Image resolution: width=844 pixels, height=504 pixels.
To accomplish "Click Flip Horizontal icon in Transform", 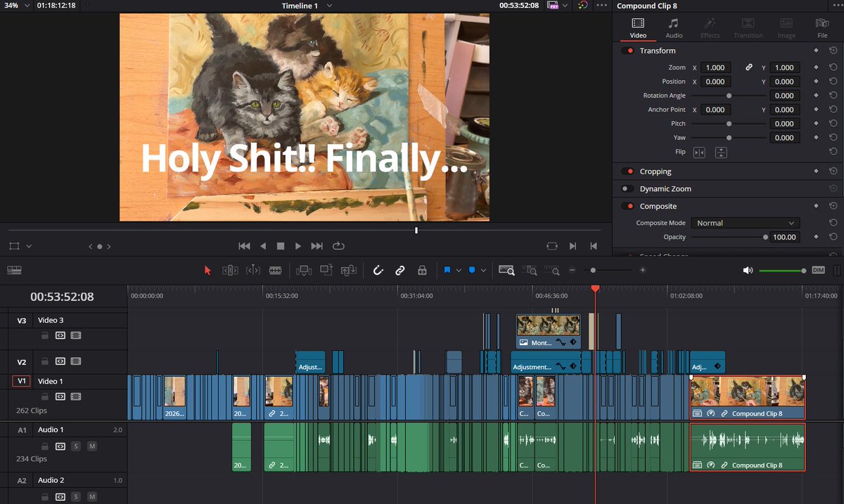I will (699, 152).
